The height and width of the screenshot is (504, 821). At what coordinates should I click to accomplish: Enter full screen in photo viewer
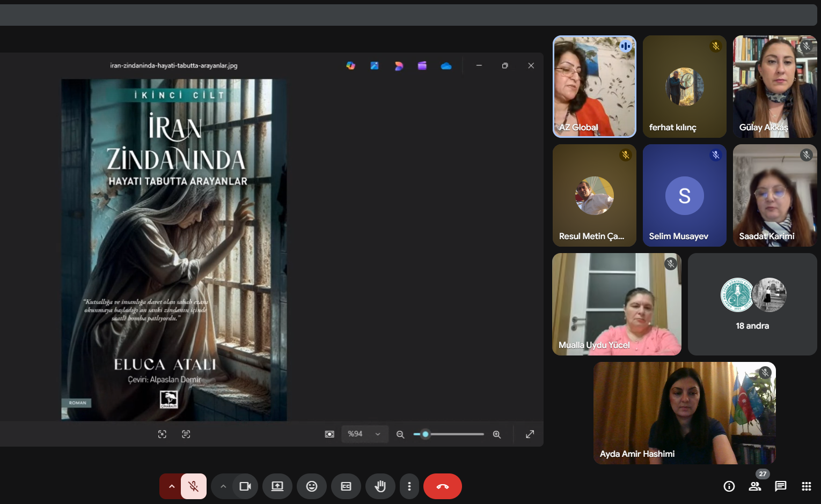click(530, 434)
